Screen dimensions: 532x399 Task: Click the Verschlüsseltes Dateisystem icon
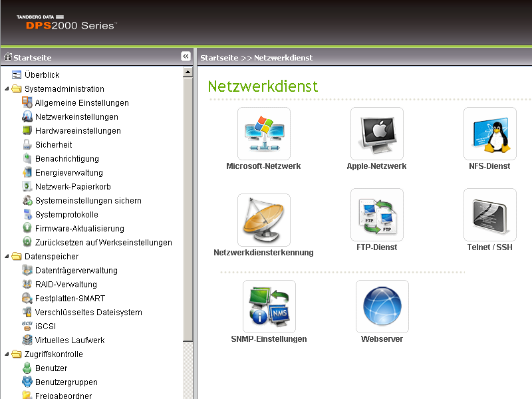tap(27, 312)
